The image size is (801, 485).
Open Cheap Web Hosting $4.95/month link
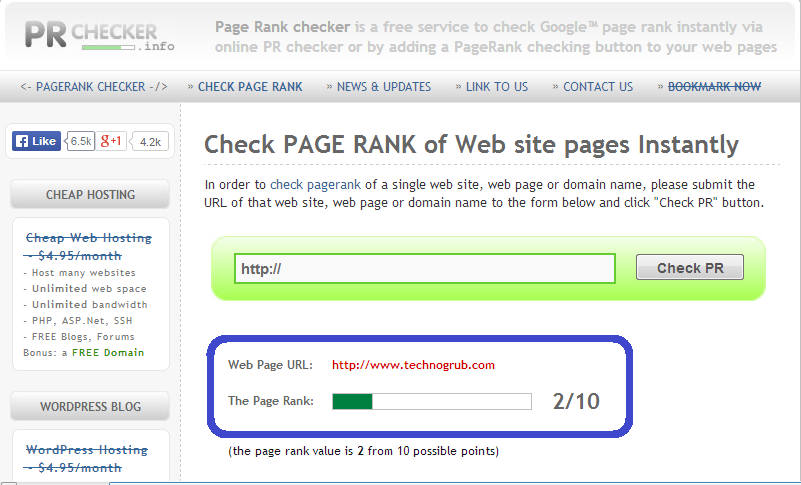88,246
